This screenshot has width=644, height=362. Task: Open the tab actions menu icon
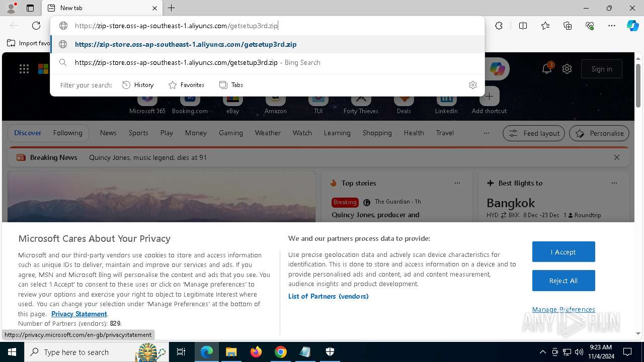click(x=30, y=8)
